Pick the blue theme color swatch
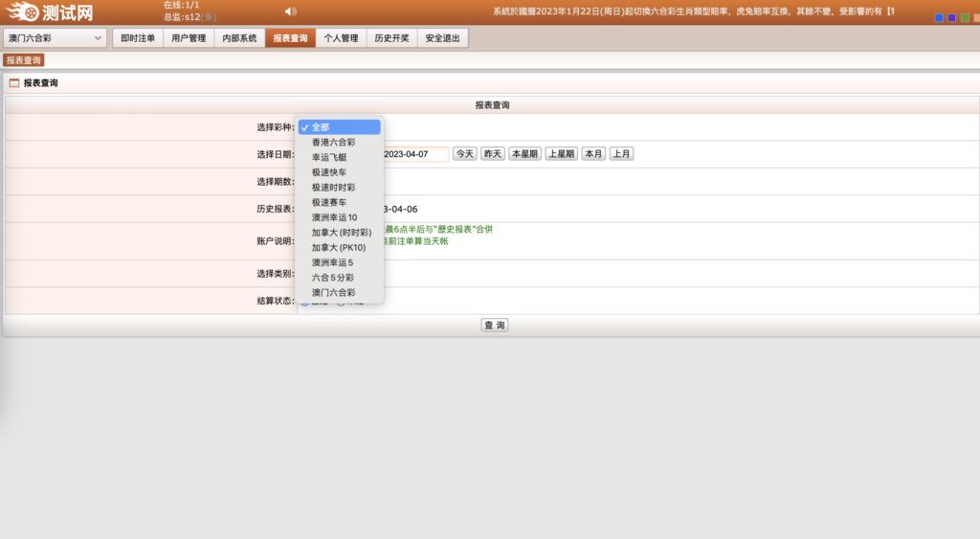The image size is (980, 539). (939, 18)
